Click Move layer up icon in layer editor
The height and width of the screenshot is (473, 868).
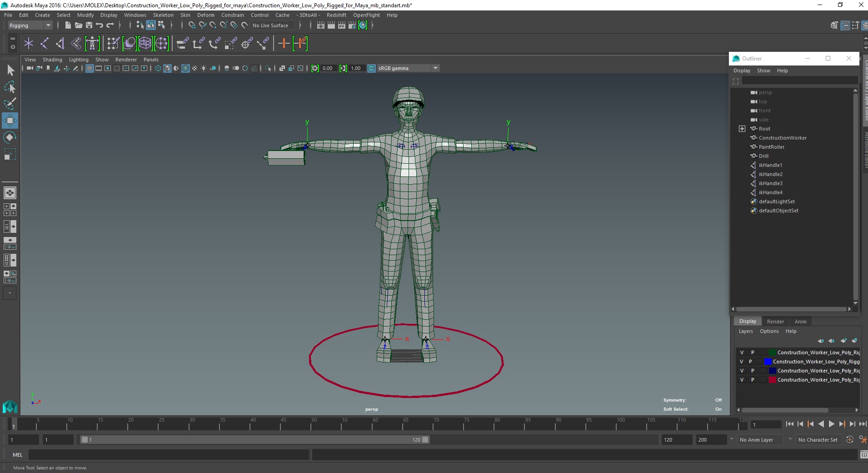tap(821, 341)
